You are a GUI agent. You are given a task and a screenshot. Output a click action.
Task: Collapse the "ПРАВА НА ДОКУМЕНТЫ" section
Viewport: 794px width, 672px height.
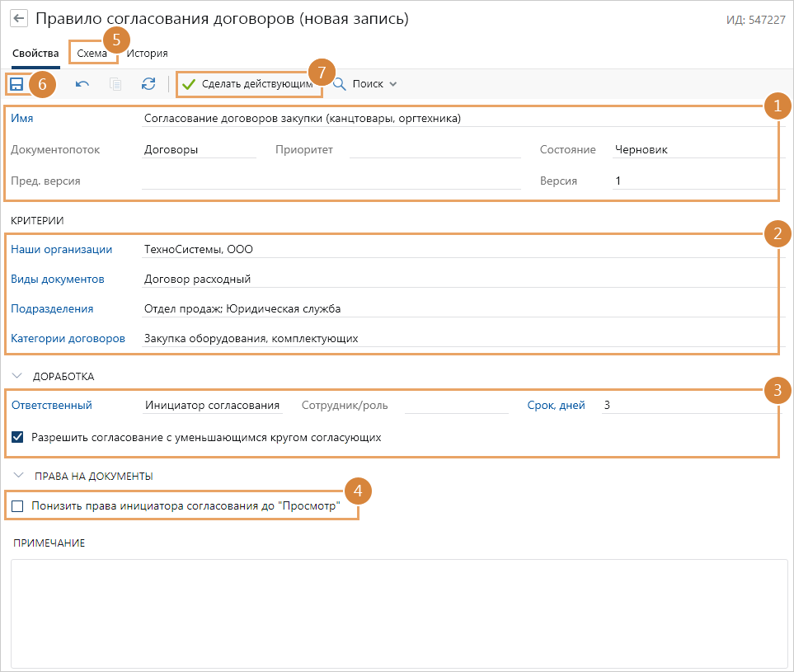click(17, 476)
